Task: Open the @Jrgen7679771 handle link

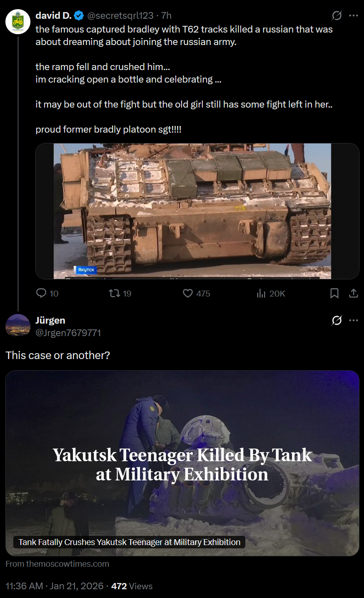Action: [x=68, y=333]
